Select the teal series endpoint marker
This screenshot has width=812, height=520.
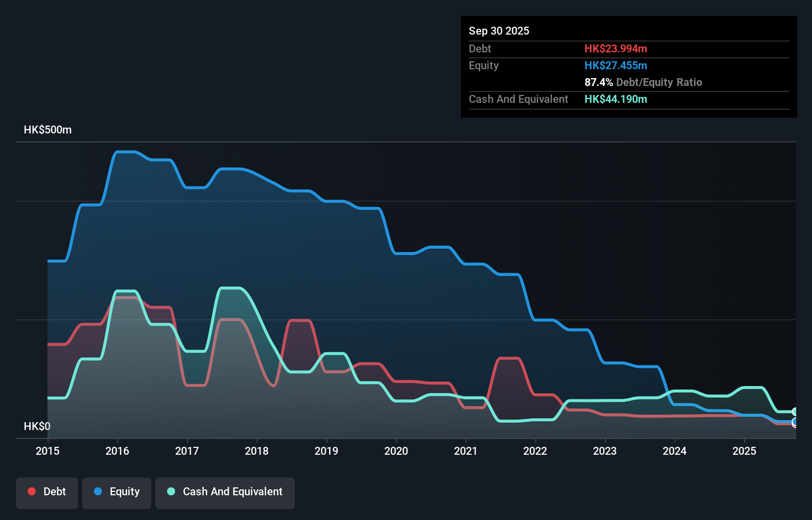coord(795,411)
